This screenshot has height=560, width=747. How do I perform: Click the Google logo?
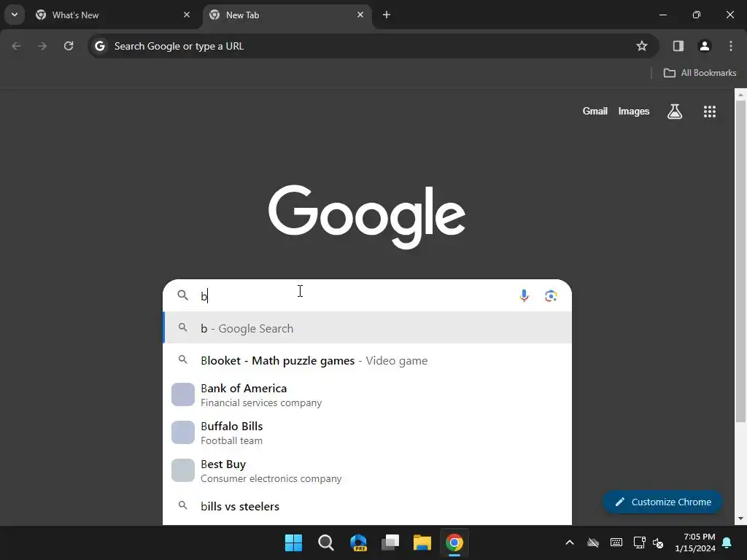[x=367, y=217]
